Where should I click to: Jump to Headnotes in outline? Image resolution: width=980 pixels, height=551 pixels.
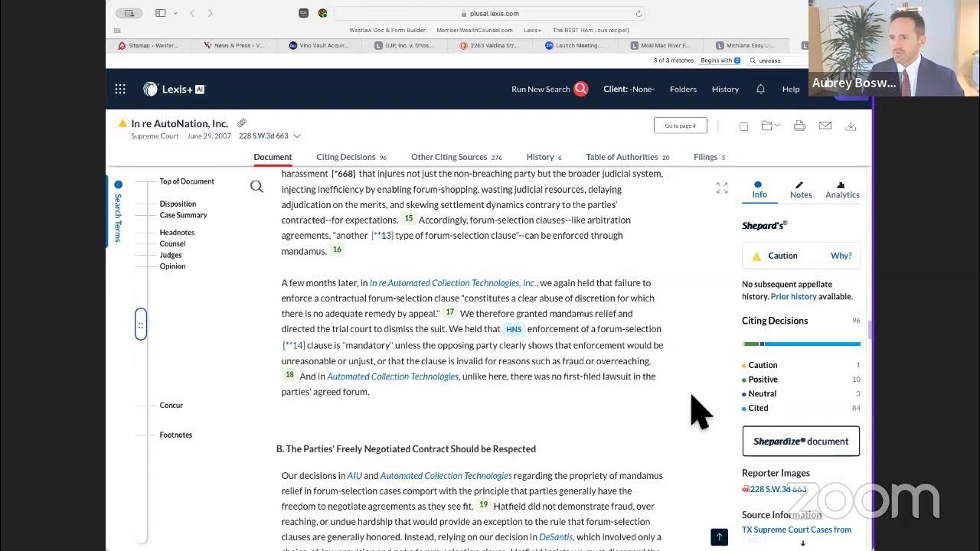pos(177,233)
